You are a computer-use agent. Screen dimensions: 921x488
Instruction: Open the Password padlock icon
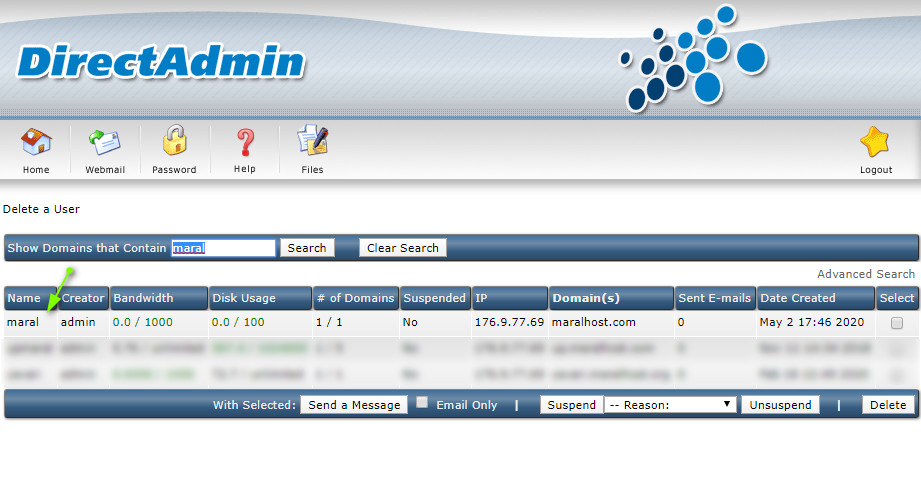174,140
